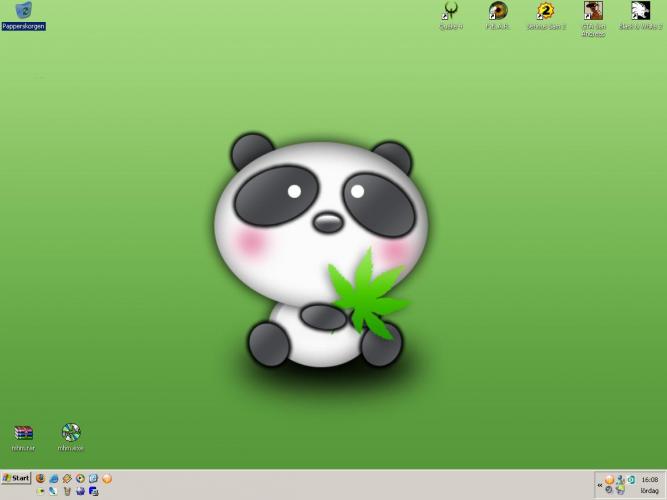Click the dark round checkmark tray icon
Screen dimensions: 667x500
click(609, 489)
